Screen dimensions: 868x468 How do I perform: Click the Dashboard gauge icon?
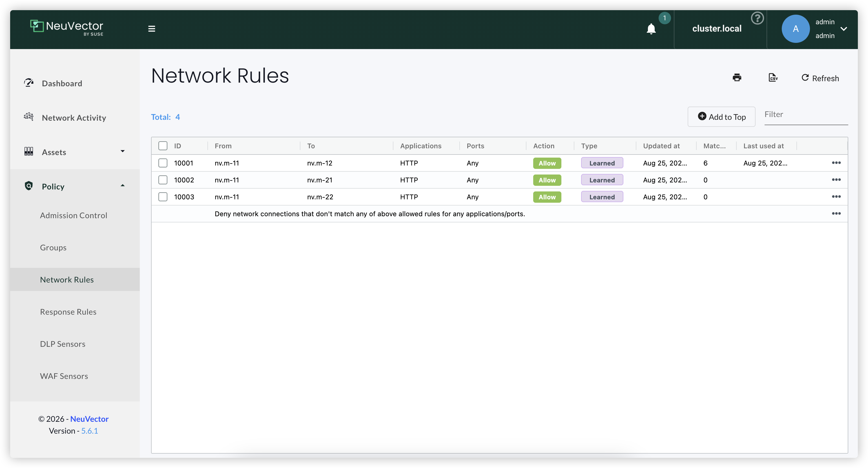coord(29,83)
